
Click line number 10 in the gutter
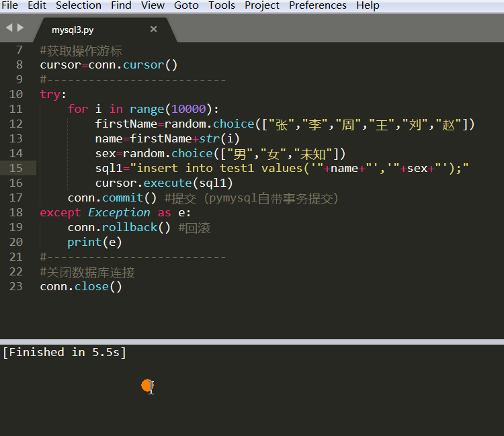pyautogui.click(x=16, y=94)
